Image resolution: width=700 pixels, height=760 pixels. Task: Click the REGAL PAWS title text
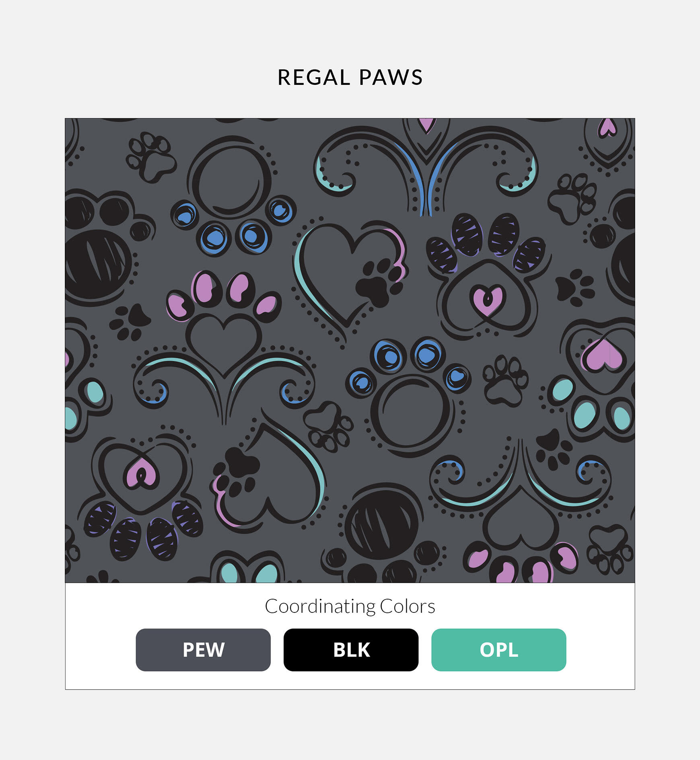coord(350,77)
